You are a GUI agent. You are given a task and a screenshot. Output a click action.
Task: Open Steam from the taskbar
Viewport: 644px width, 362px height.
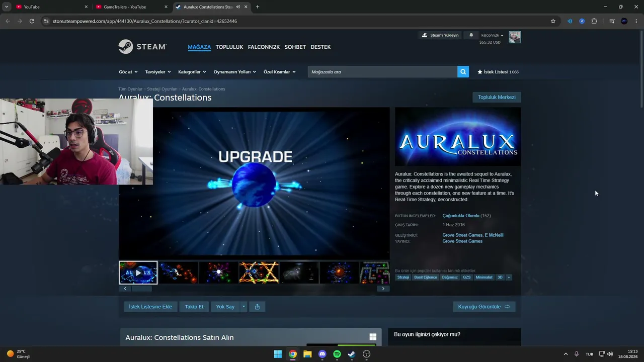click(x=352, y=354)
